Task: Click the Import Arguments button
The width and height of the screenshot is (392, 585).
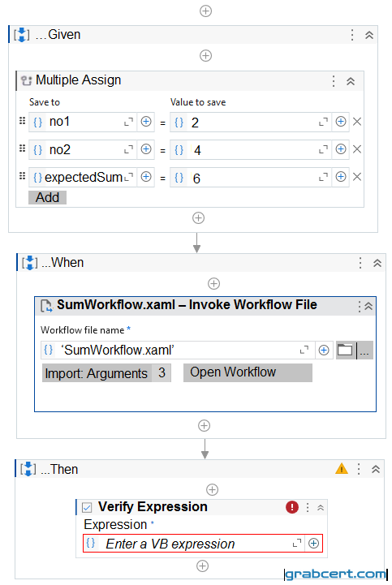Action: coord(106,372)
